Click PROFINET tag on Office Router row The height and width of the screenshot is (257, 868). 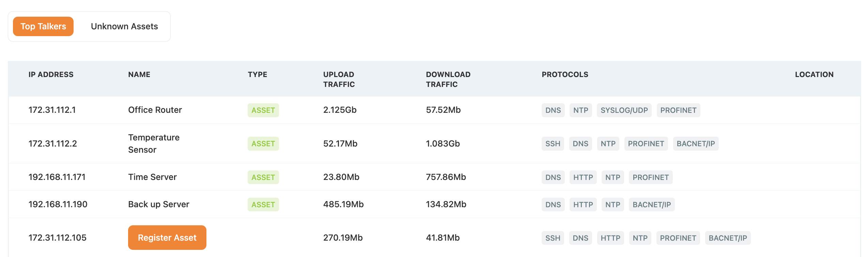click(678, 110)
